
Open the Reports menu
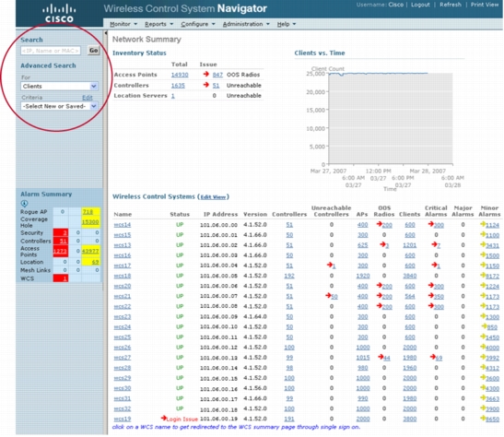pyautogui.click(x=158, y=24)
